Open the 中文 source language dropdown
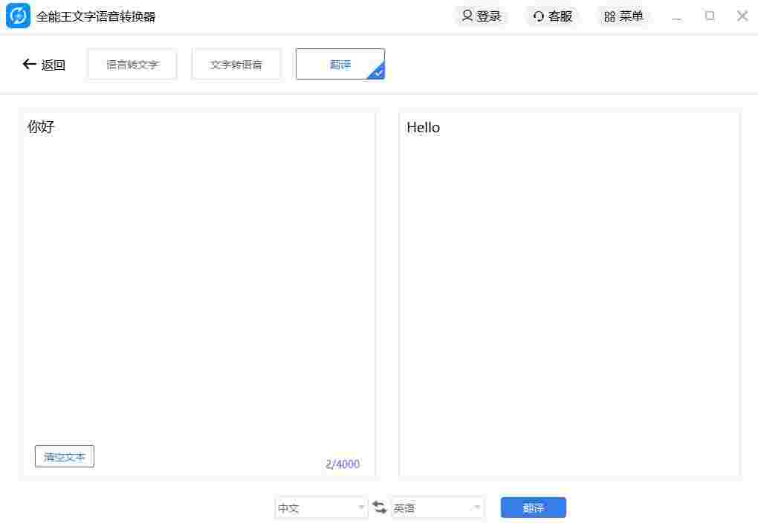758x532 pixels. tap(320, 507)
